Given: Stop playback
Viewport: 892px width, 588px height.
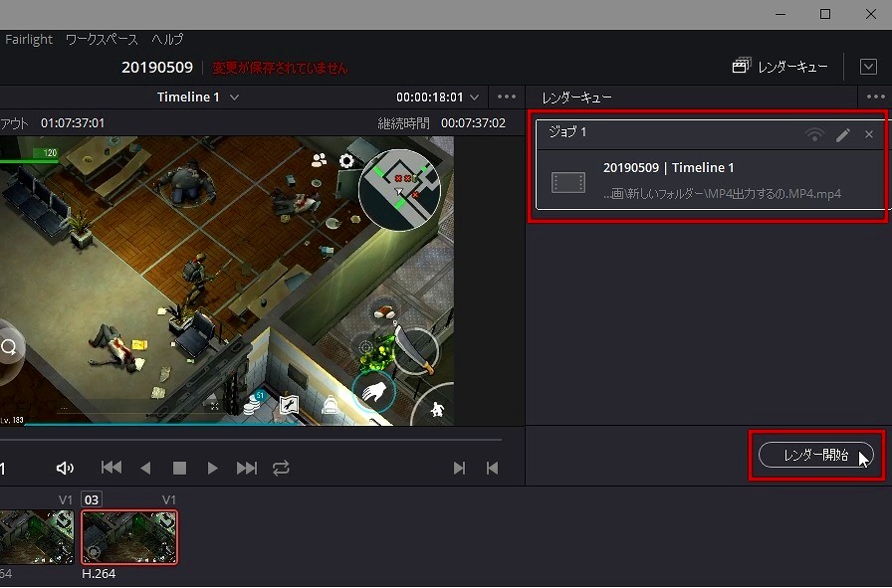Looking at the screenshot, I should 179,468.
